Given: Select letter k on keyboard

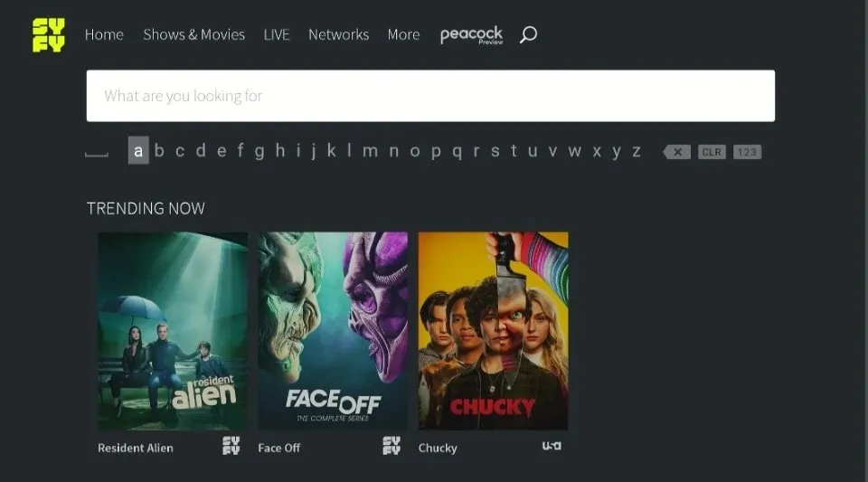Looking at the screenshot, I should [332, 150].
